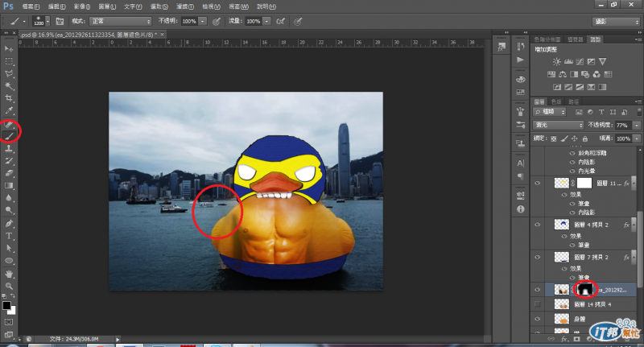This screenshot has width=644, height=347.
Task: Select the Dodge tool
Action: [9, 210]
